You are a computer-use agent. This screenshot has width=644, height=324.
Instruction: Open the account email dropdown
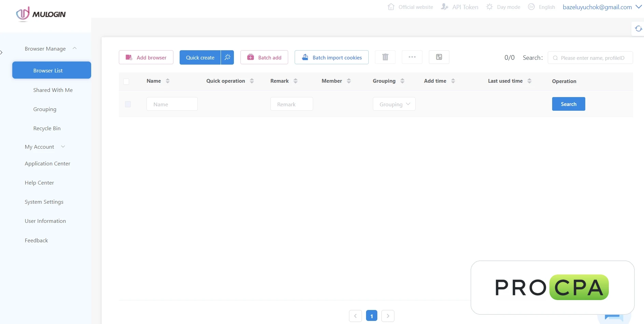(602, 7)
